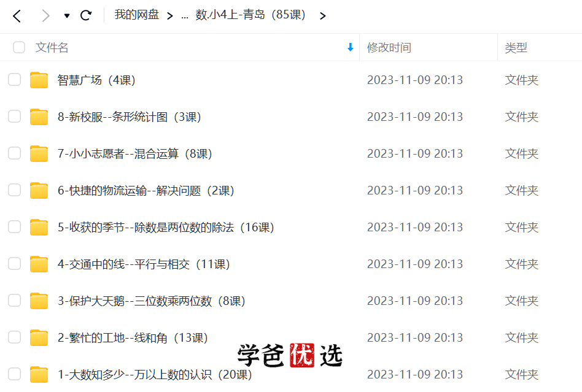Open 8-新校服--条形统计图（3课）by name

pos(130,117)
